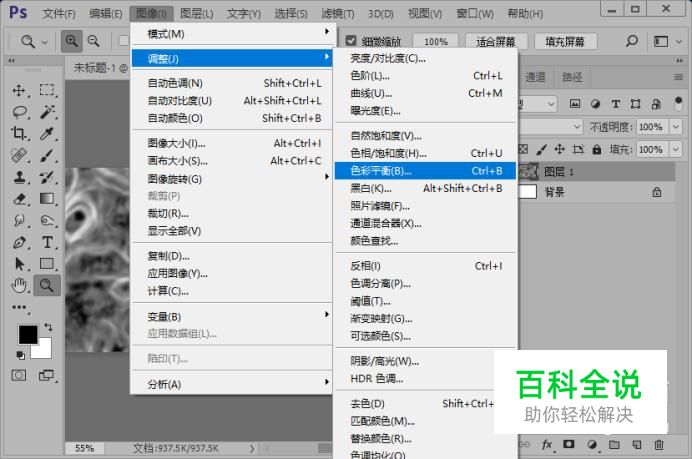Select the Pen tool
This screenshot has height=459, width=692.
pos(19,243)
